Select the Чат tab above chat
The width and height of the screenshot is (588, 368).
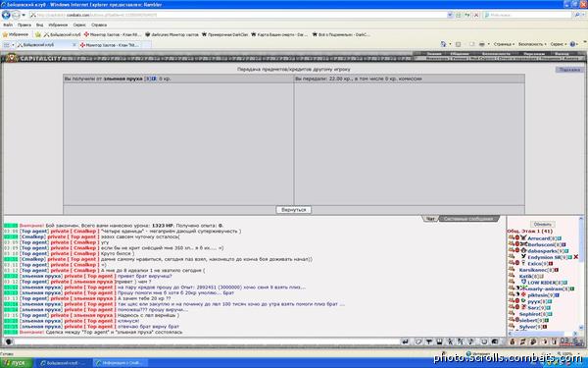[x=430, y=219]
